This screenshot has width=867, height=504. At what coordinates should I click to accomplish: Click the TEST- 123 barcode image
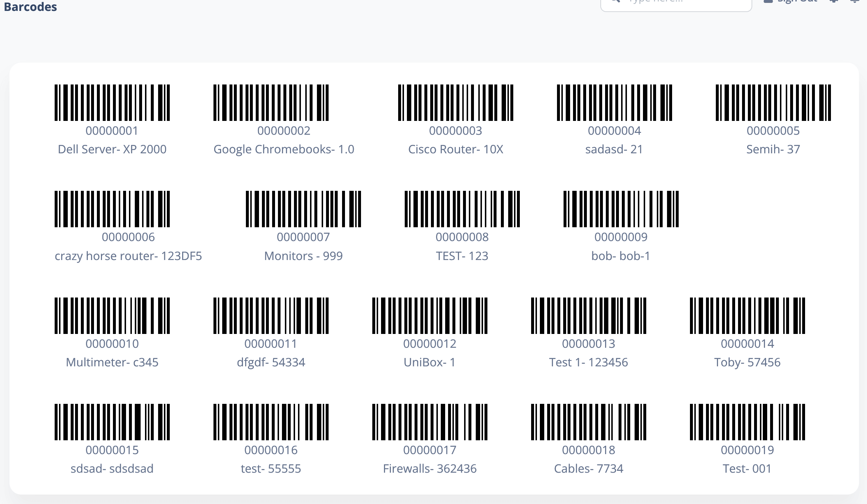[x=462, y=209]
